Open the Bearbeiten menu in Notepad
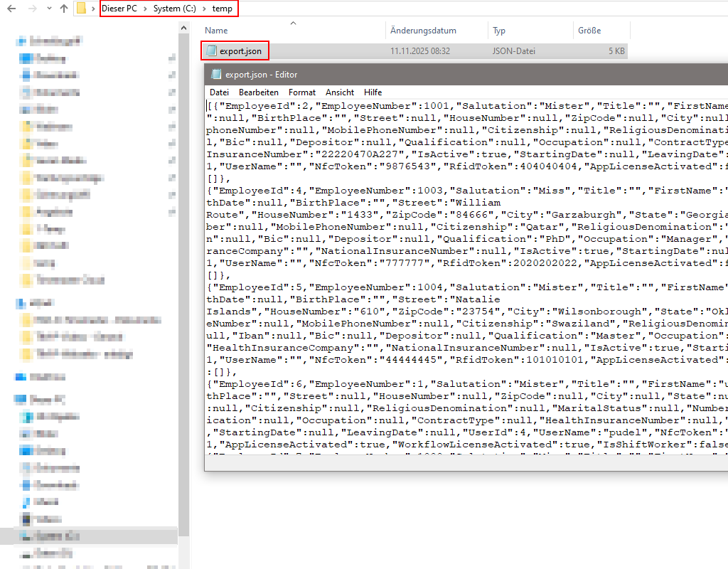The height and width of the screenshot is (569, 728). [x=259, y=92]
